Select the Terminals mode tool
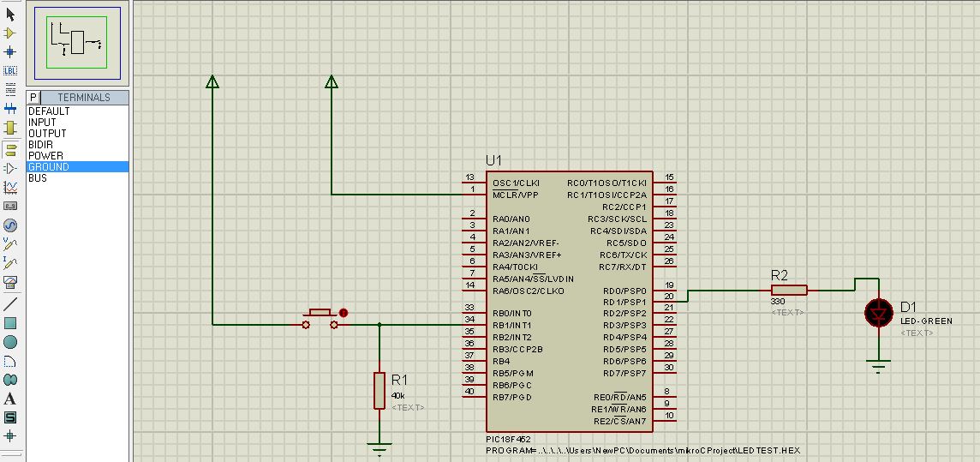This screenshot has width=980, height=462. 10,149
